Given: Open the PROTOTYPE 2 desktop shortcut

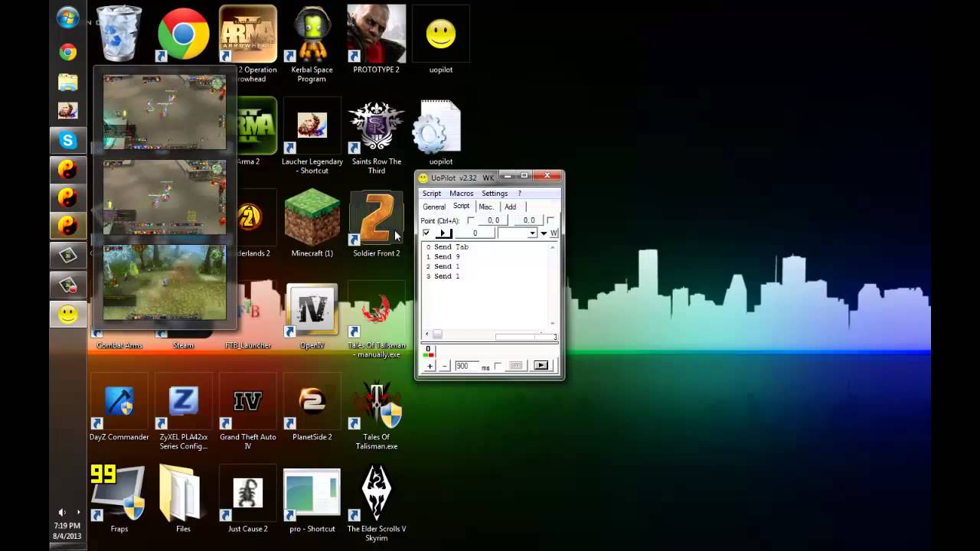Looking at the screenshot, I should [376, 40].
